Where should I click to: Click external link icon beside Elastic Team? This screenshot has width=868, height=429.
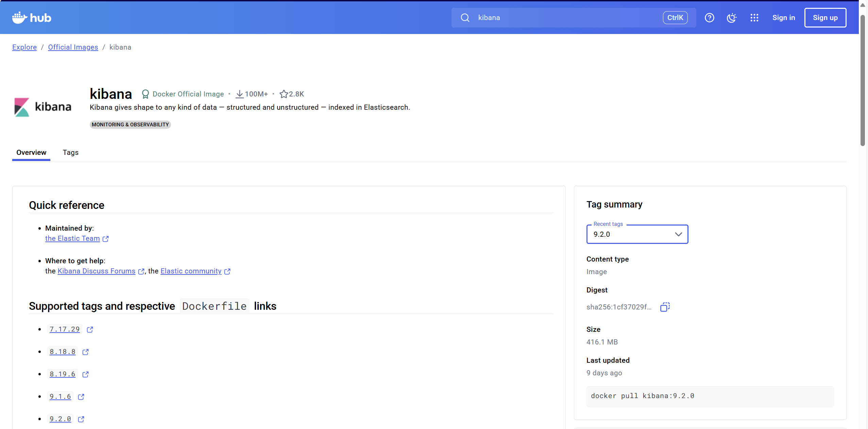(x=106, y=239)
